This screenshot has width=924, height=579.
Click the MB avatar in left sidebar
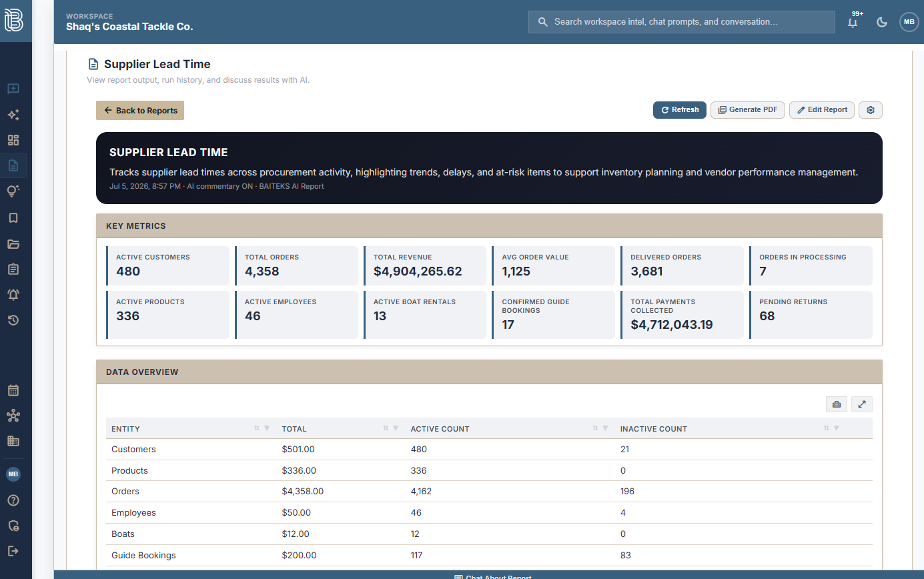click(x=13, y=474)
